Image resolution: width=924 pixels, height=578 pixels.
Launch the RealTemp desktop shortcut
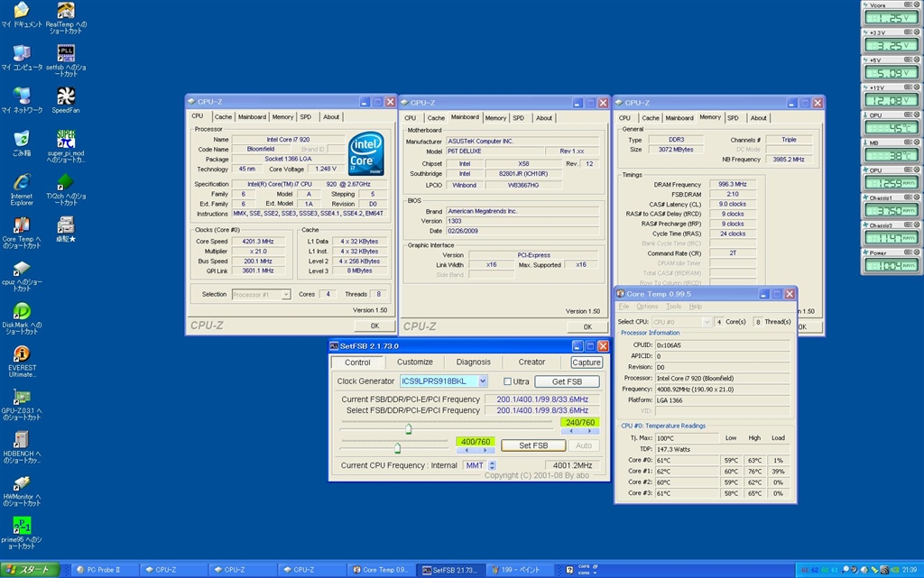coord(65,11)
